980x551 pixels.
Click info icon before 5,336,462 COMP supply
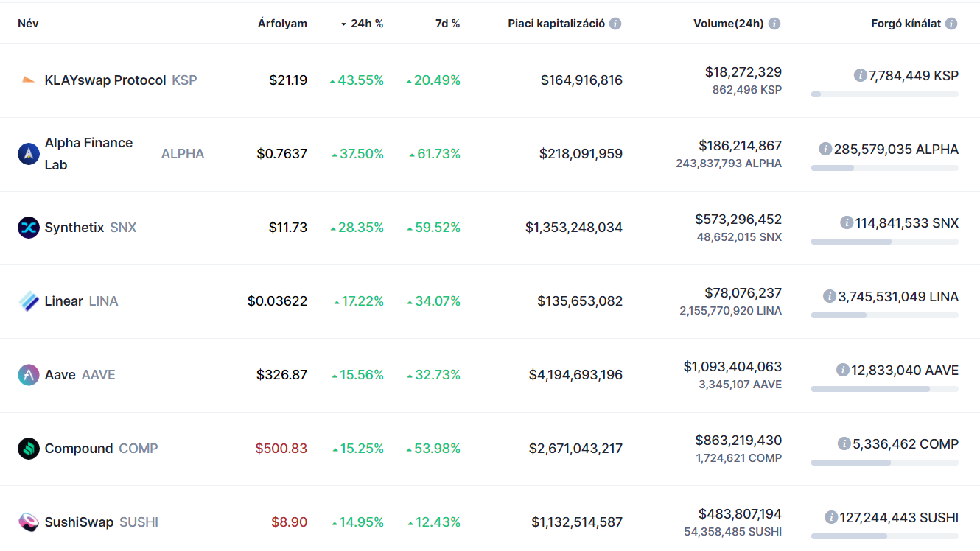[844, 443]
